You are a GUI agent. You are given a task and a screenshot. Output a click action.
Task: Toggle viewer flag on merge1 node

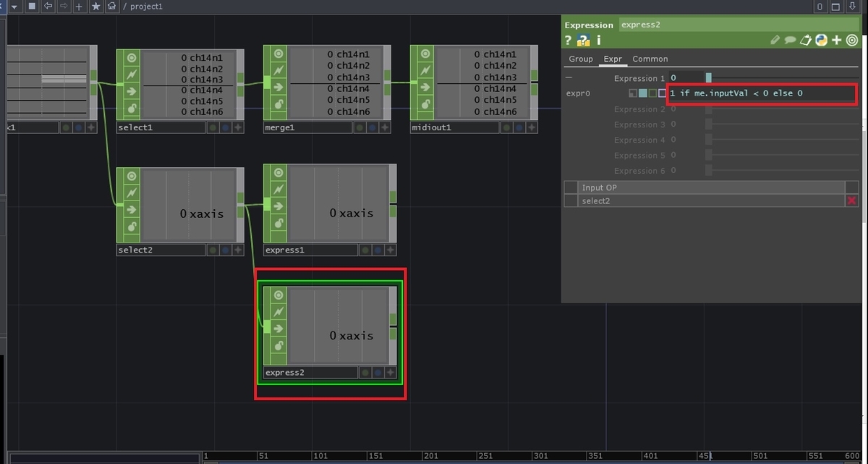278,54
